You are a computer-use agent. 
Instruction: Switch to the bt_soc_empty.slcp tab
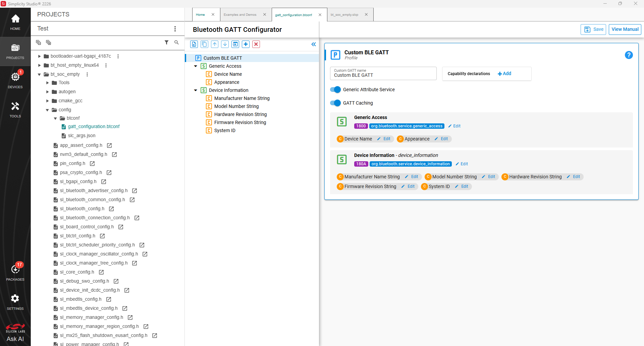click(344, 15)
